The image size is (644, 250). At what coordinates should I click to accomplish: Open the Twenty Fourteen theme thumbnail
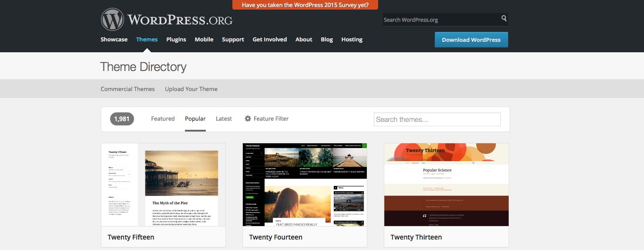[x=305, y=185]
